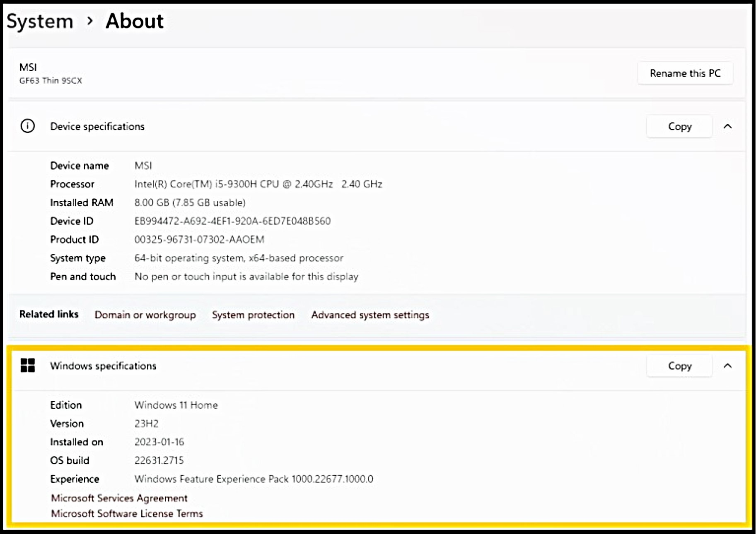
Task: Click the Rename this PC button
Action: pyautogui.click(x=685, y=73)
